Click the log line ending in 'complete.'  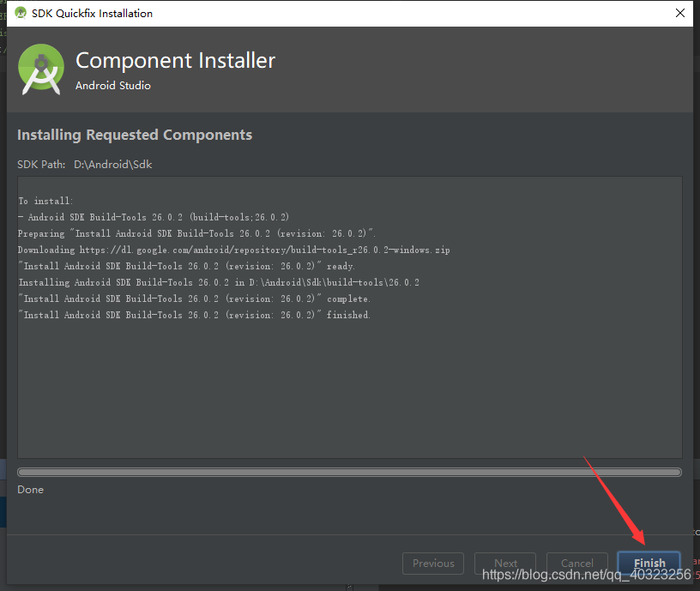[x=194, y=299]
